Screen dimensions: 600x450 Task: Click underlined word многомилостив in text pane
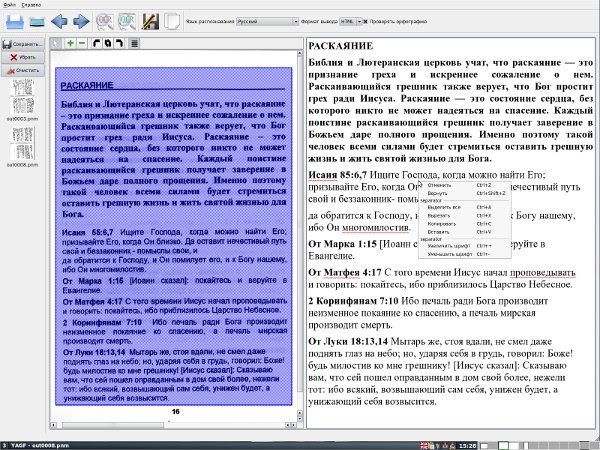(x=375, y=228)
